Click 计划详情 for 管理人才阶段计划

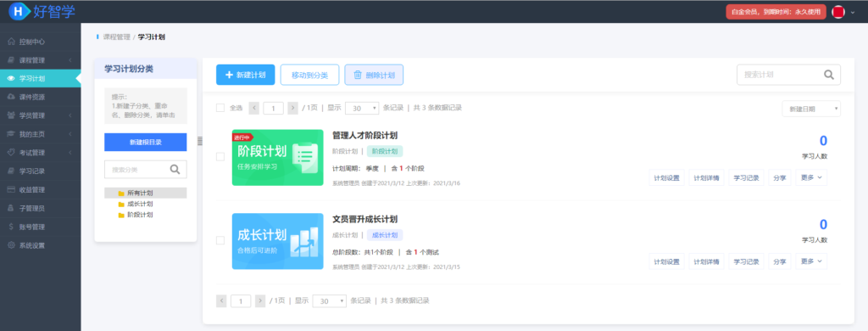click(706, 178)
